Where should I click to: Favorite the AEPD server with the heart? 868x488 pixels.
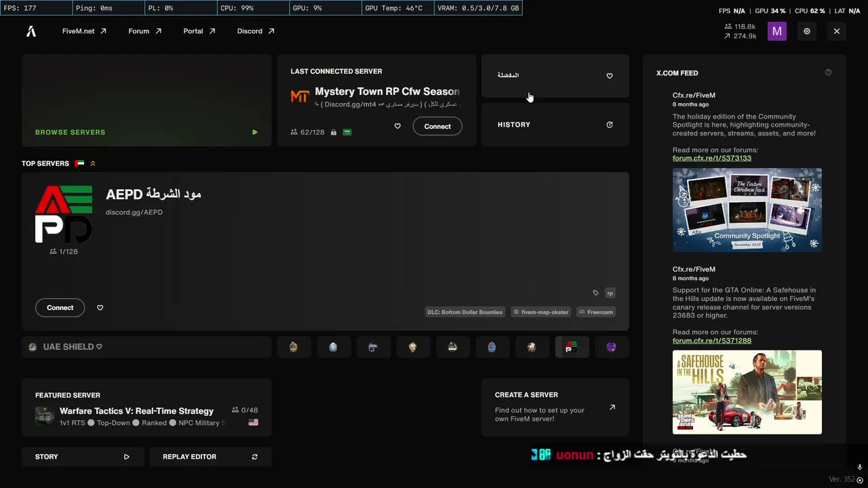pyautogui.click(x=100, y=308)
